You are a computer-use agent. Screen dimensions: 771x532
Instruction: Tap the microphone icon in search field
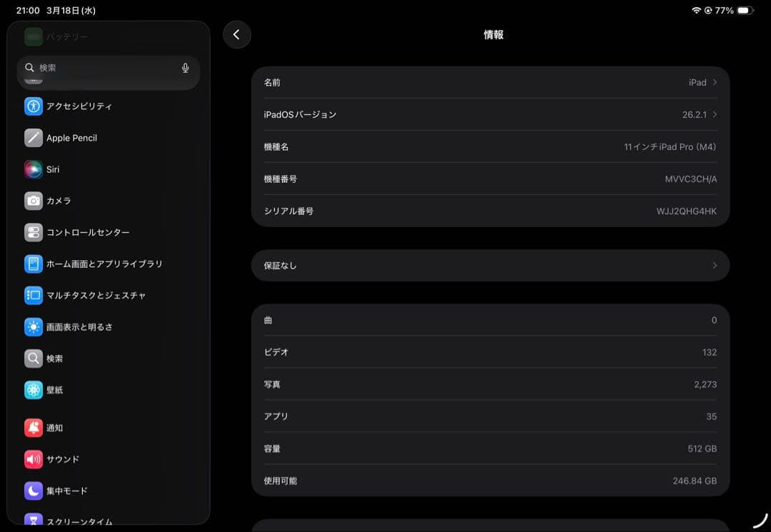tap(186, 68)
